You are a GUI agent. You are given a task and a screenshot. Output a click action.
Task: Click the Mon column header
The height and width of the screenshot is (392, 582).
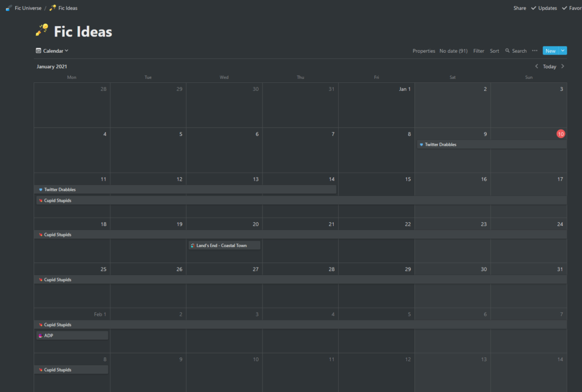click(72, 77)
